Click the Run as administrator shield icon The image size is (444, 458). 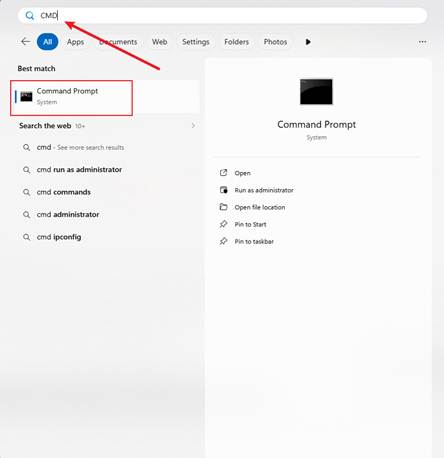[223, 190]
